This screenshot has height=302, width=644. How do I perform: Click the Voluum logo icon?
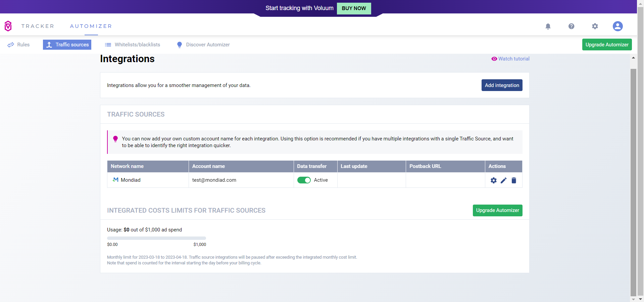8,26
